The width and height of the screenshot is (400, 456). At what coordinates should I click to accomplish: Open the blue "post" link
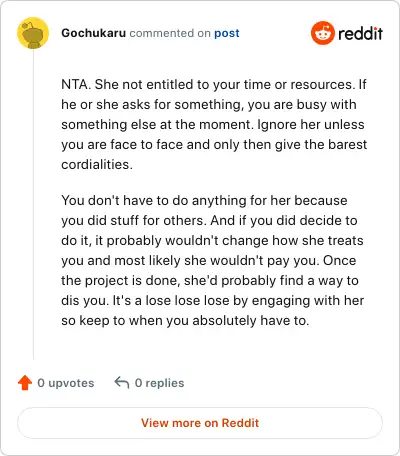click(227, 33)
